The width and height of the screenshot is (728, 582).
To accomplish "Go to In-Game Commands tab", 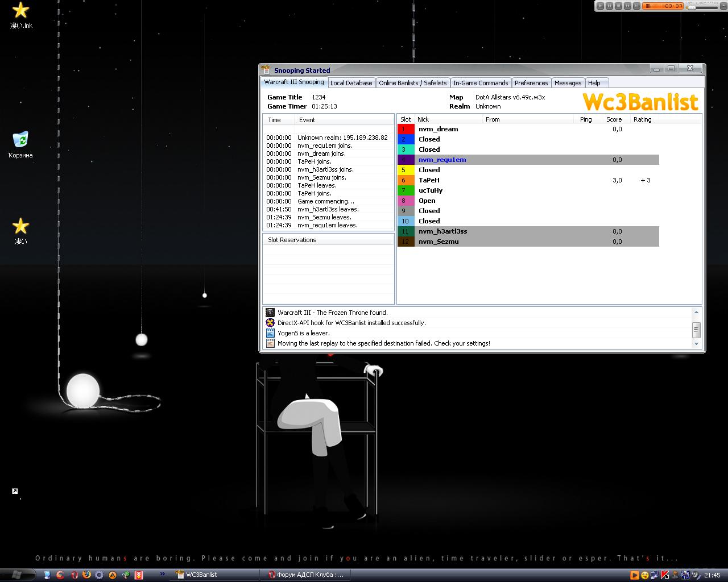I will click(x=481, y=83).
